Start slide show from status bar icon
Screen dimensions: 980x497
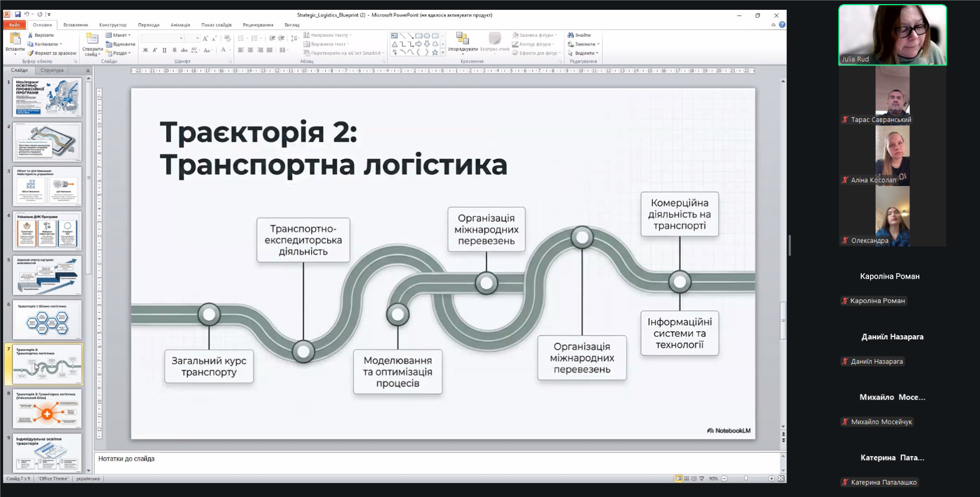(x=702, y=478)
